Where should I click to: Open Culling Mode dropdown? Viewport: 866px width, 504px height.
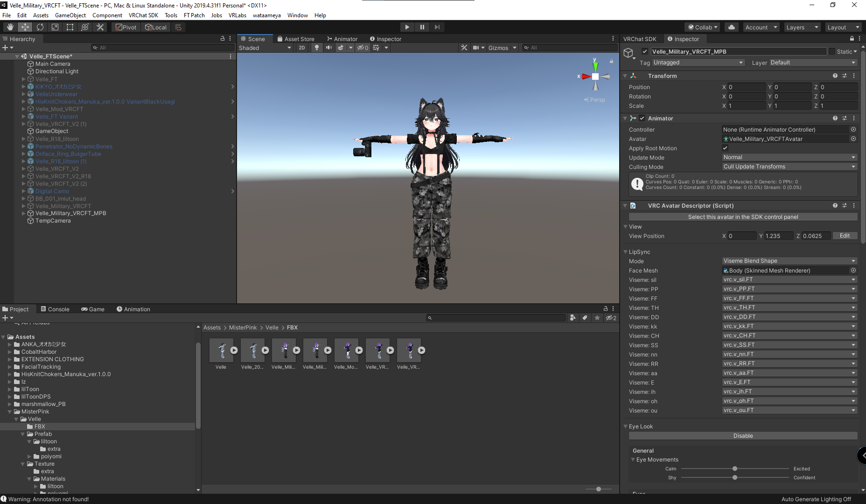pos(789,167)
